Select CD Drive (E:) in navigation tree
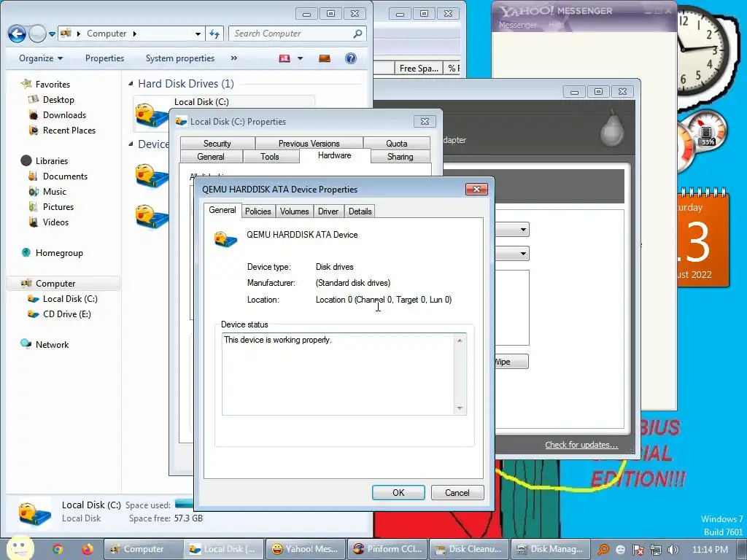Viewport: 747px width, 560px height. 66,314
